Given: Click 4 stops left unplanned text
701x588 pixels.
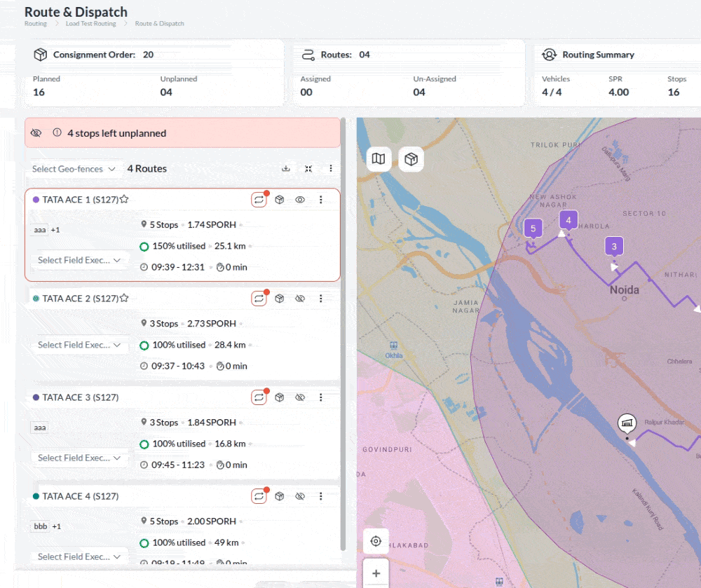Looking at the screenshot, I should coord(116,133).
